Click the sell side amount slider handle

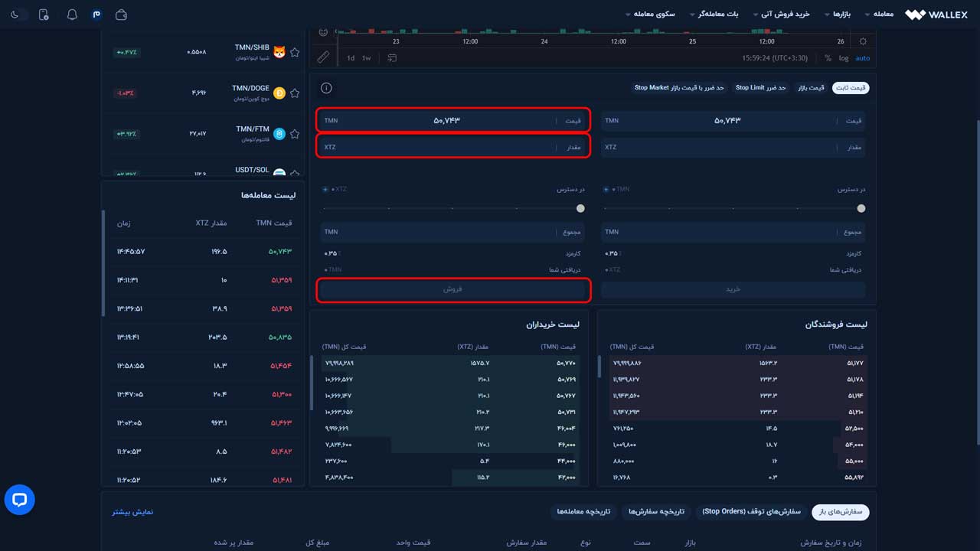[x=580, y=208]
